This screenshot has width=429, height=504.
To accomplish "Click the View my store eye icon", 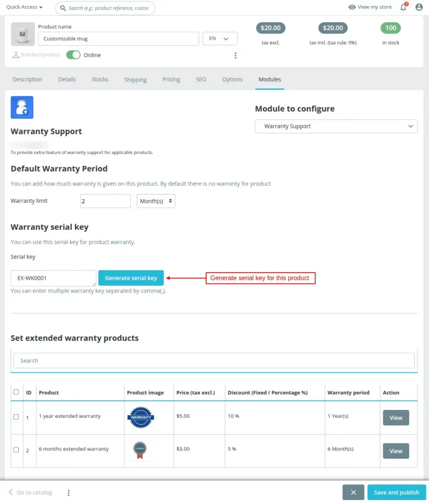I will point(352,7).
